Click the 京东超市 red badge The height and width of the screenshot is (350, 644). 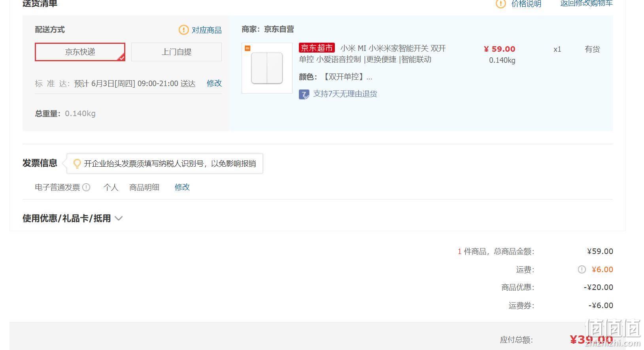[317, 48]
